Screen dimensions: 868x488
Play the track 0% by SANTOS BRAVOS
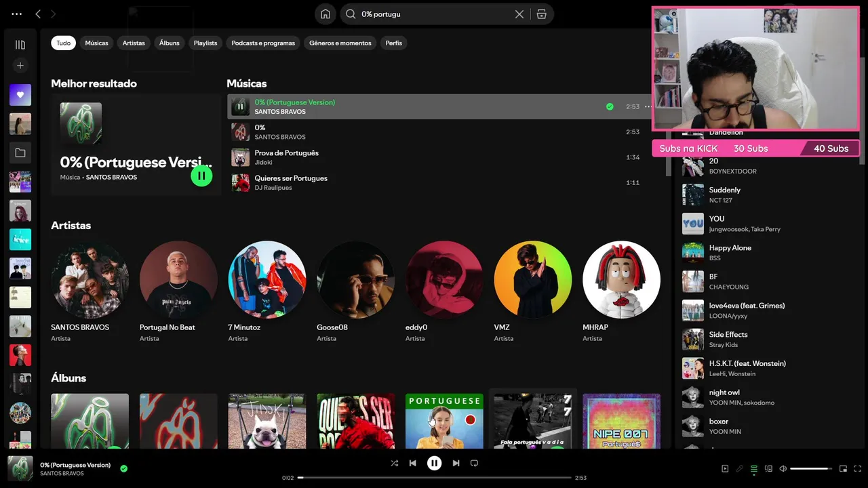pos(240,132)
